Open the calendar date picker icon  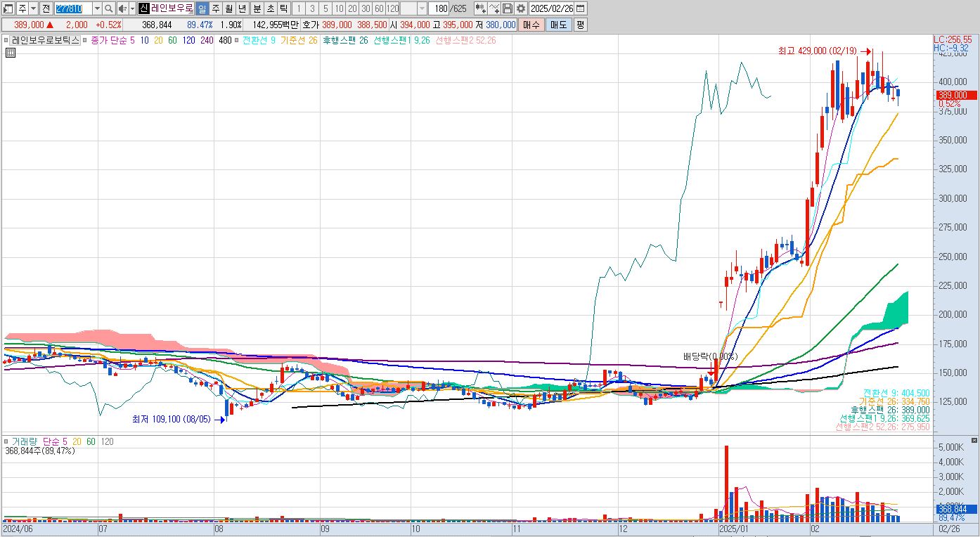580,8
